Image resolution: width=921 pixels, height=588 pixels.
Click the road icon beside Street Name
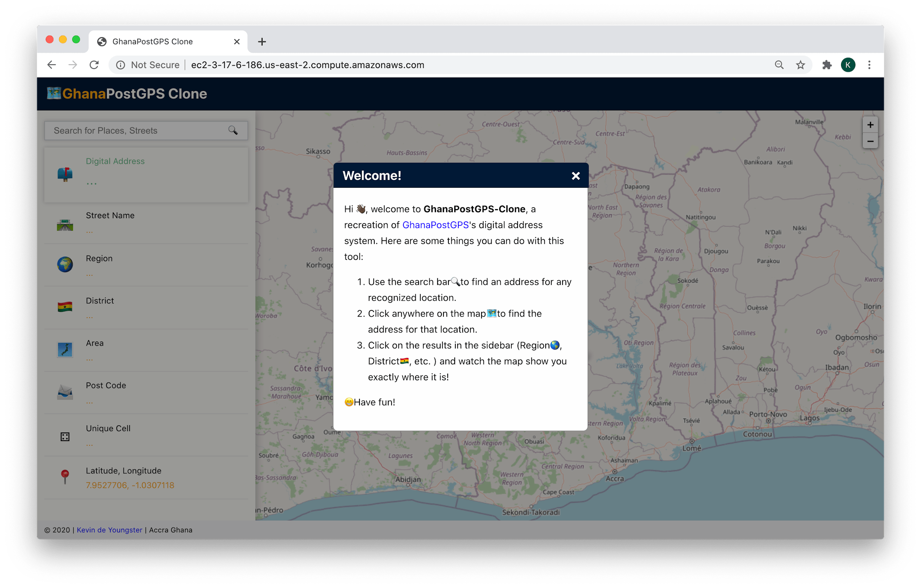[65, 225]
